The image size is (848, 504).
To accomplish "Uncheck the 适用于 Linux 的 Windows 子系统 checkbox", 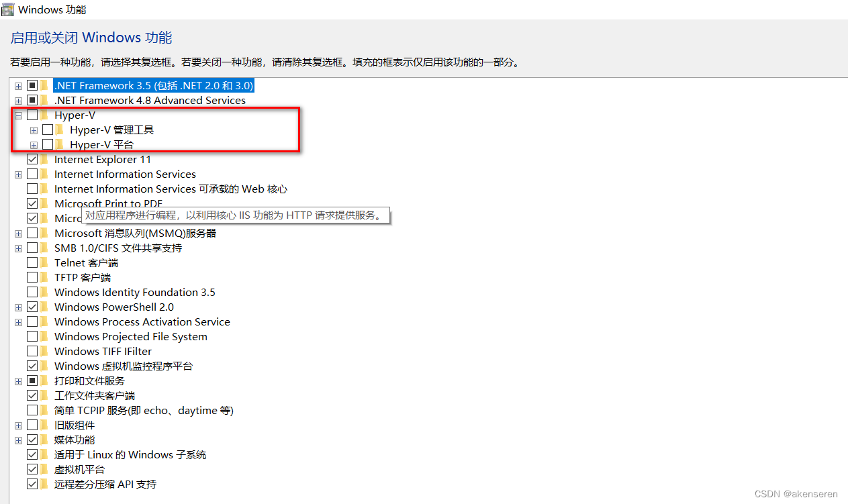I will point(32,455).
